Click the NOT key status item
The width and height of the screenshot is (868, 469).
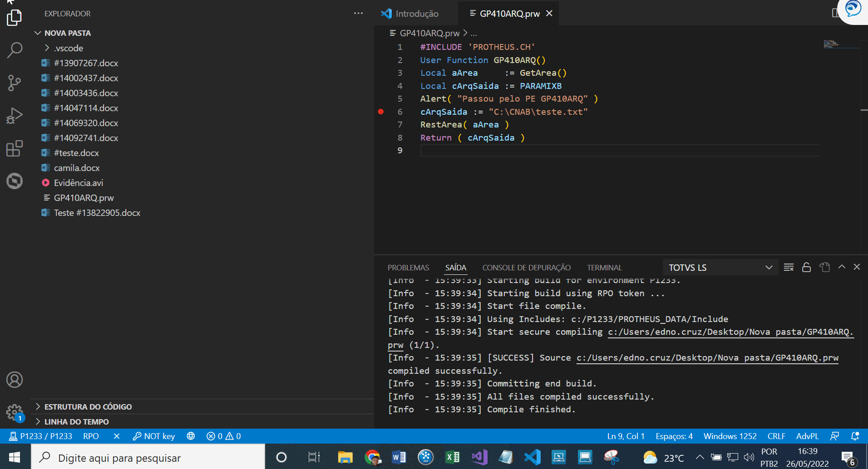coord(154,436)
